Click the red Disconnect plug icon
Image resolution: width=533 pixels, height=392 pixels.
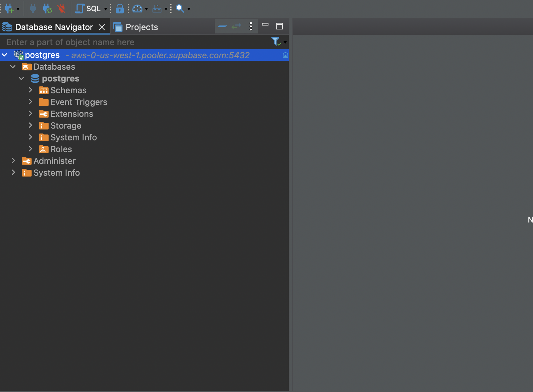[61, 9]
